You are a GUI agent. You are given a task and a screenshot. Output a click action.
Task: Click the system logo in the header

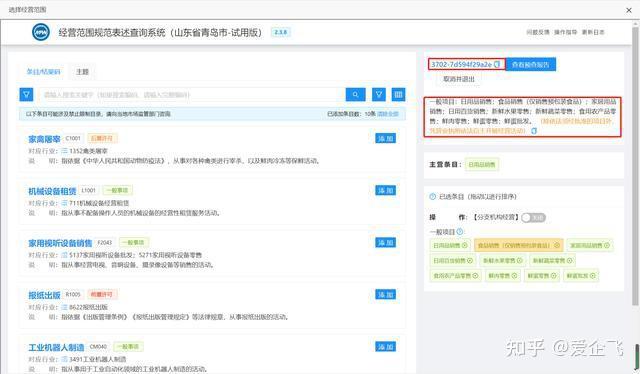pyautogui.click(x=41, y=32)
